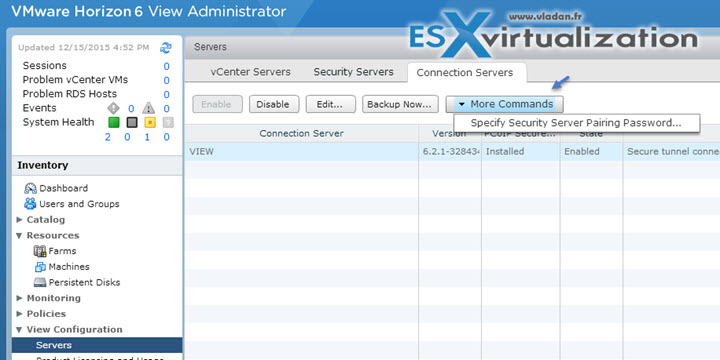Click the Persistent Disks drive icon
This screenshot has height=360, width=720.
[40, 282]
